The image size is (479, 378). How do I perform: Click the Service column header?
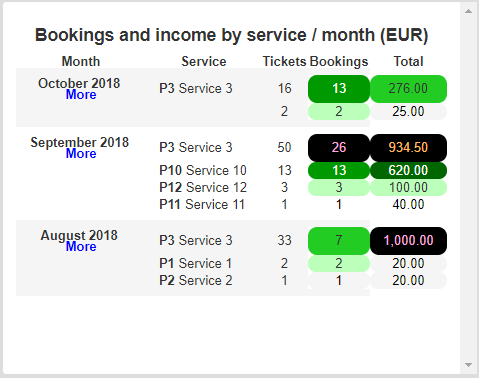(x=204, y=62)
